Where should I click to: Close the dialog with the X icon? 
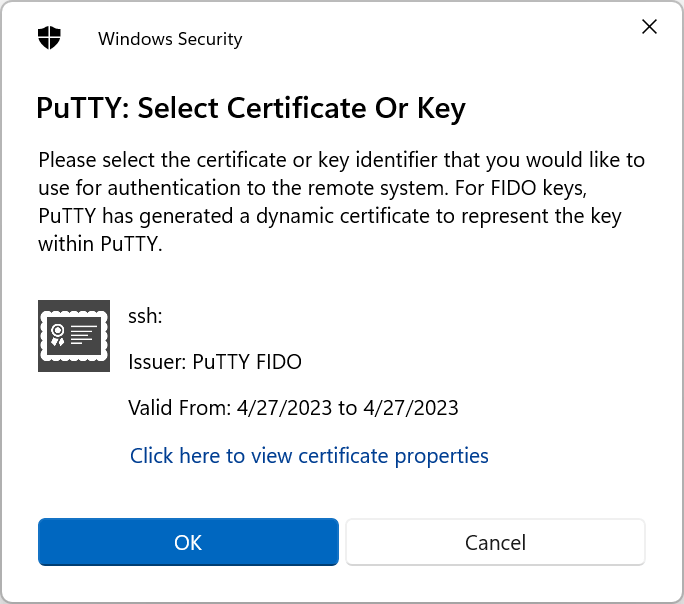click(650, 27)
